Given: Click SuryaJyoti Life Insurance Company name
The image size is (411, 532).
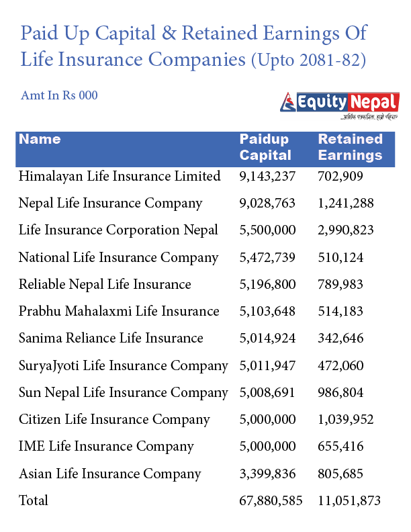Looking at the screenshot, I should 123,365.
